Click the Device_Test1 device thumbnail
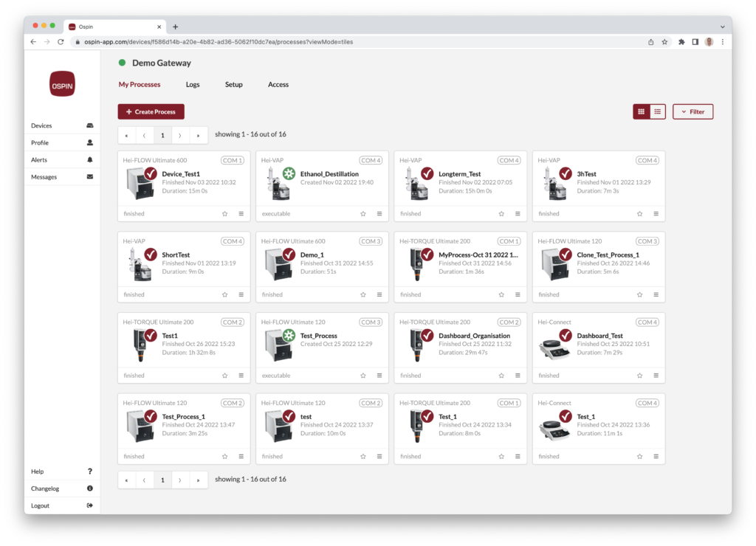The height and width of the screenshot is (546, 756). [x=140, y=184]
